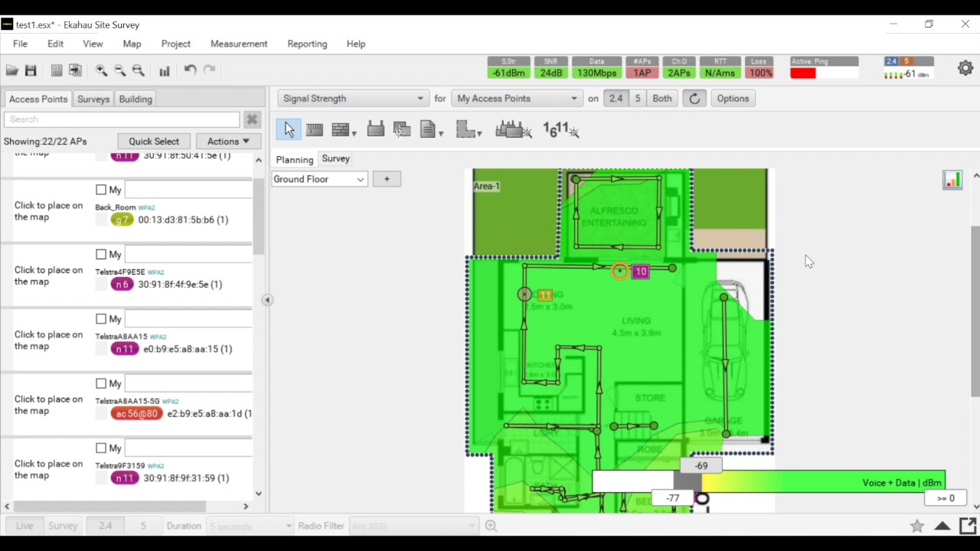Open the Ground Floor selector
This screenshot has height=551, width=980.
pos(319,179)
